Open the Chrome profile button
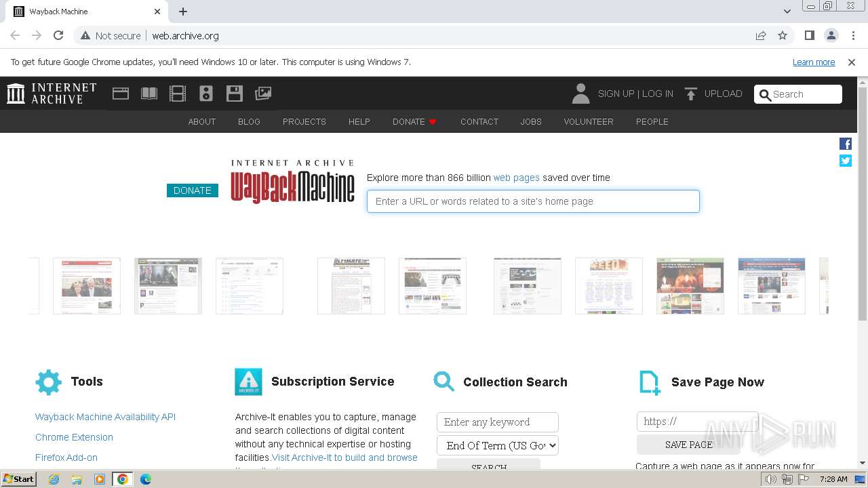 pyautogui.click(x=831, y=35)
